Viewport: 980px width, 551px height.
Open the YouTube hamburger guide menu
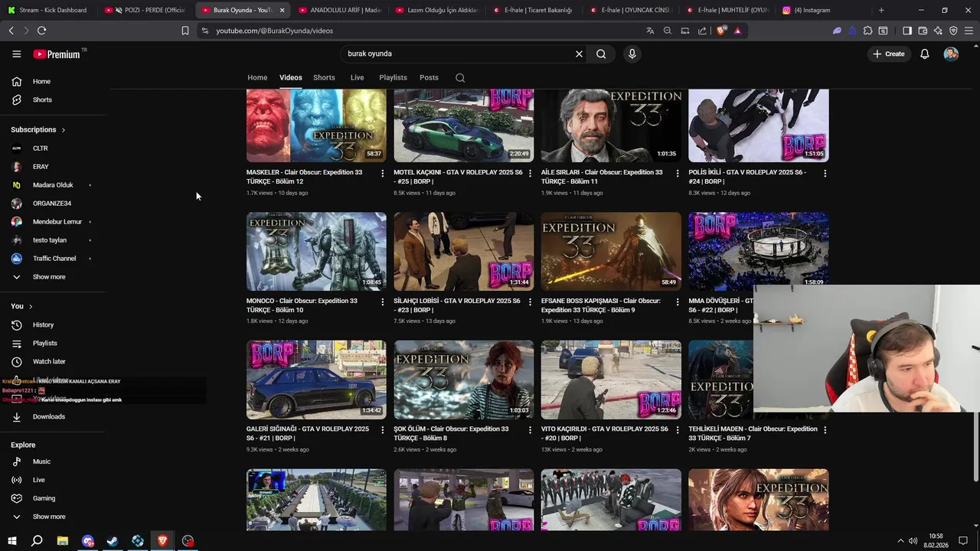click(16, 54)
